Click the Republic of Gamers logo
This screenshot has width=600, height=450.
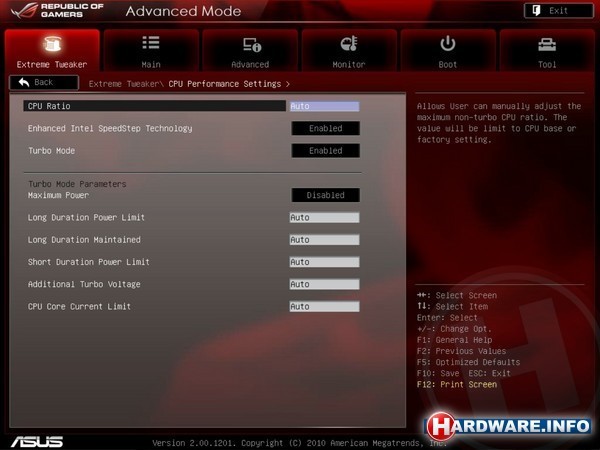57,10
